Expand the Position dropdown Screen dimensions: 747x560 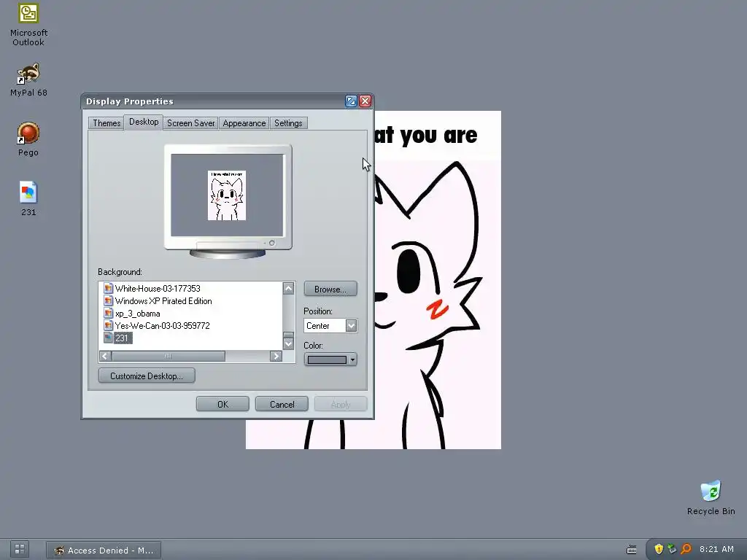click(x=351, y=326)
